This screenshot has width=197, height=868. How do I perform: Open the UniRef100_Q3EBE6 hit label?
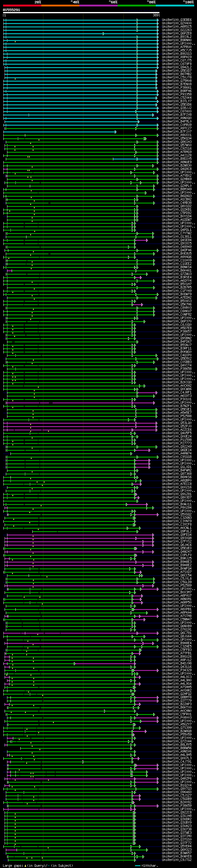pos(177,20)
